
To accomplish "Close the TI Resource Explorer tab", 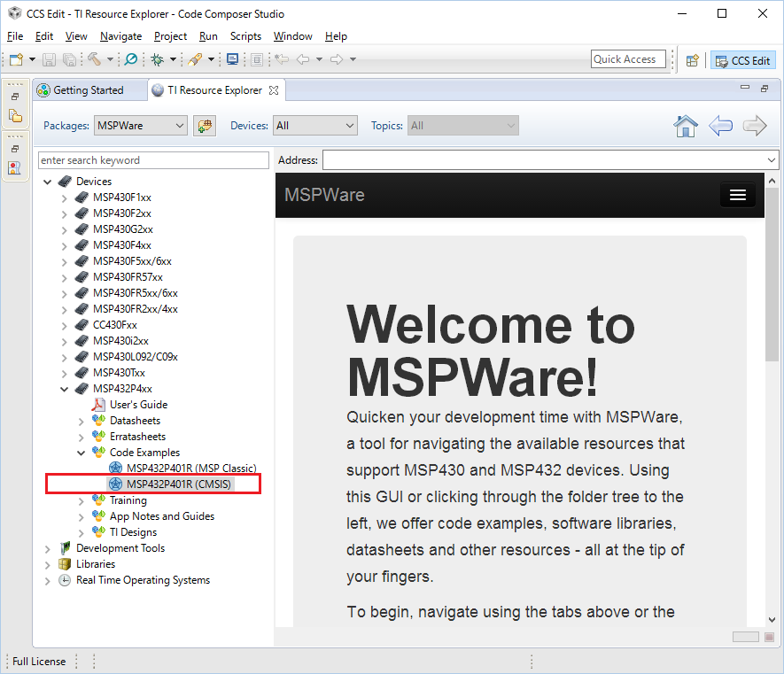I will point(274,90).
